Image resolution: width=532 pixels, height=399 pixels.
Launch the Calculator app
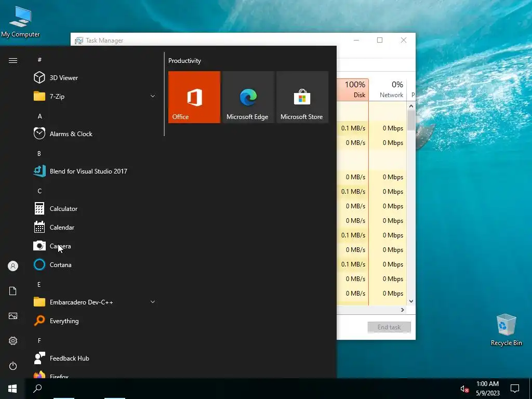(95, 209)
